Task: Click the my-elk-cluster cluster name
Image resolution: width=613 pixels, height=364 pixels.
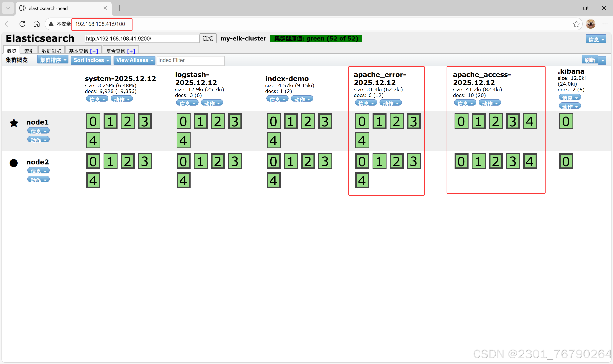Action: (243, 39)
